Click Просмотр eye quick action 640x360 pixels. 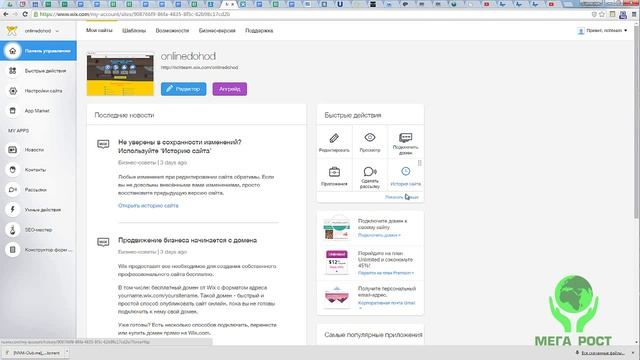click(370, 142)
